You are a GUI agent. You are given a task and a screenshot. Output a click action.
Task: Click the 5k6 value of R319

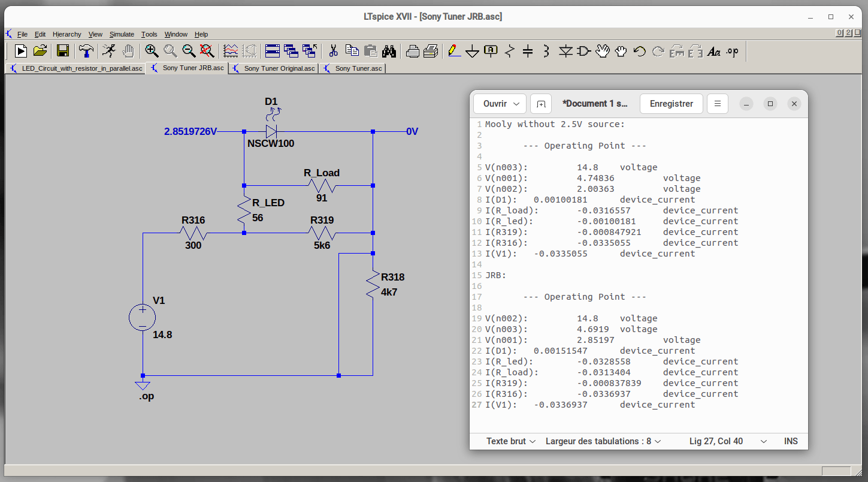[320, 245]
